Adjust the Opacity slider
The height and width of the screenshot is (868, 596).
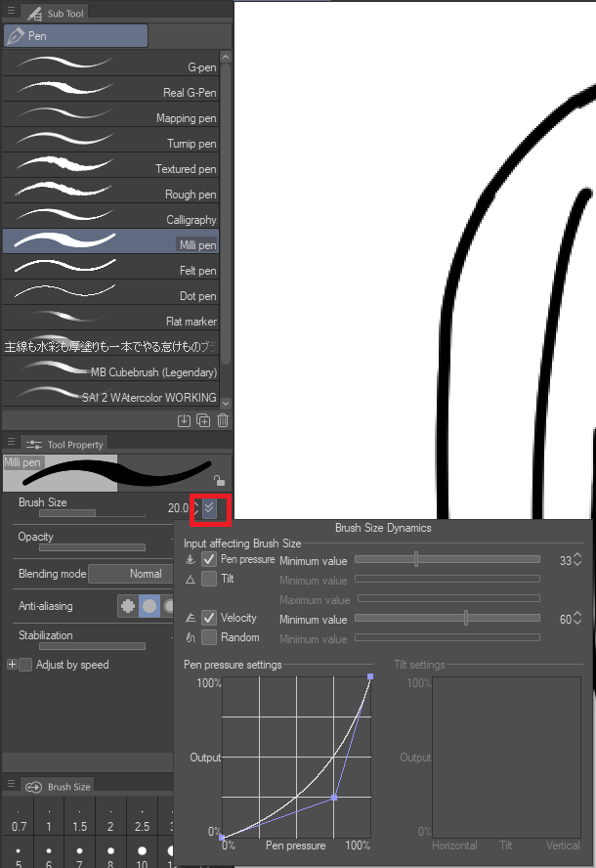point(92,547)
